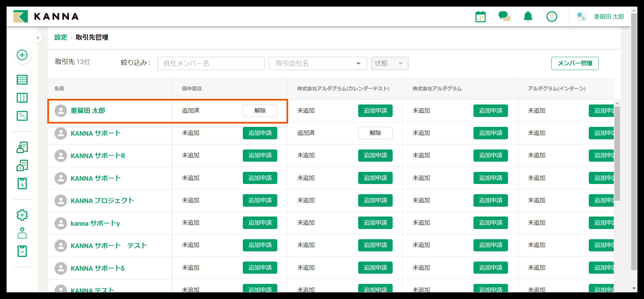The image size is (644, 299).
Task: Click 解除 for 亜留田 太郎 in 田中建設
Action: tap(260, 111)
